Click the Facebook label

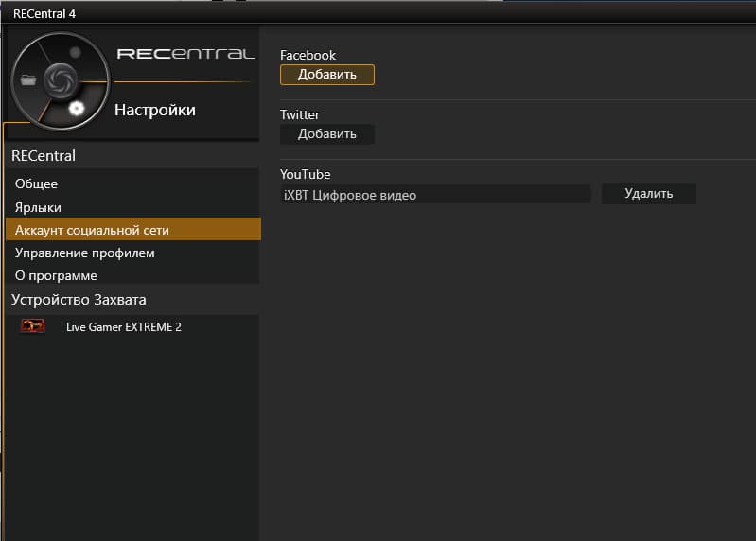(x=308, y=55)
